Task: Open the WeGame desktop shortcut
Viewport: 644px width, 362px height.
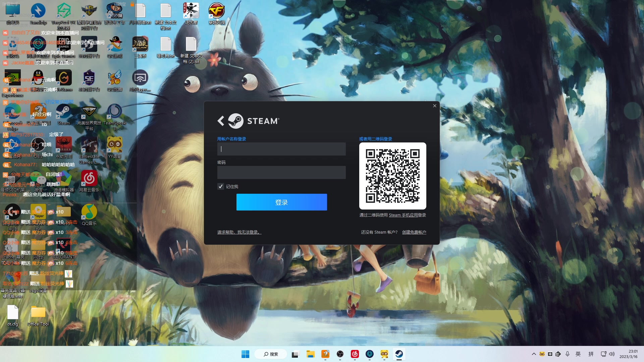Action: [x=64, y=81]
